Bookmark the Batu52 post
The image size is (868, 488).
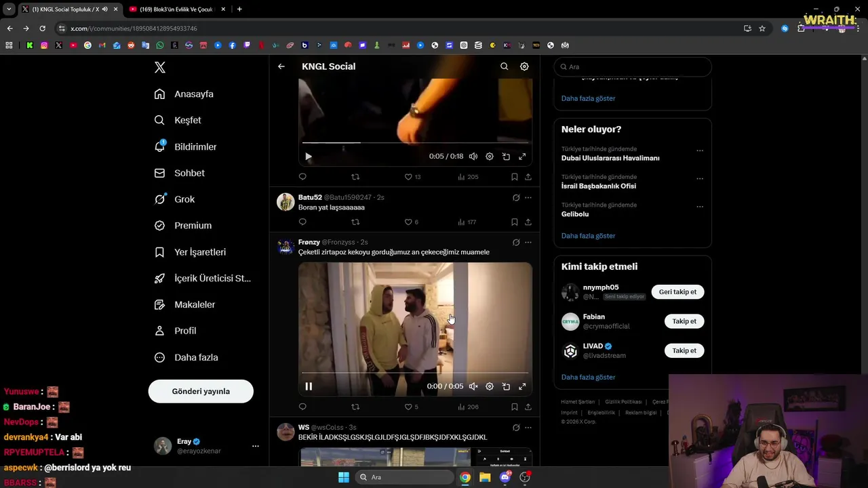pos(515,222)
